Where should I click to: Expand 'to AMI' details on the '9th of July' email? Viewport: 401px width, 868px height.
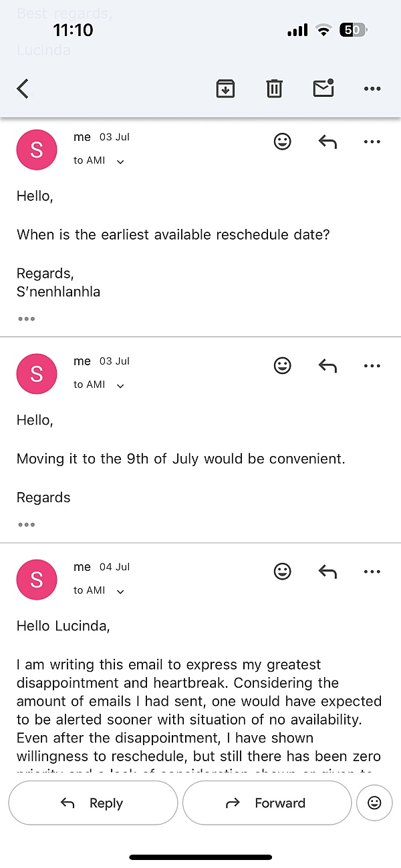point(120,385)
